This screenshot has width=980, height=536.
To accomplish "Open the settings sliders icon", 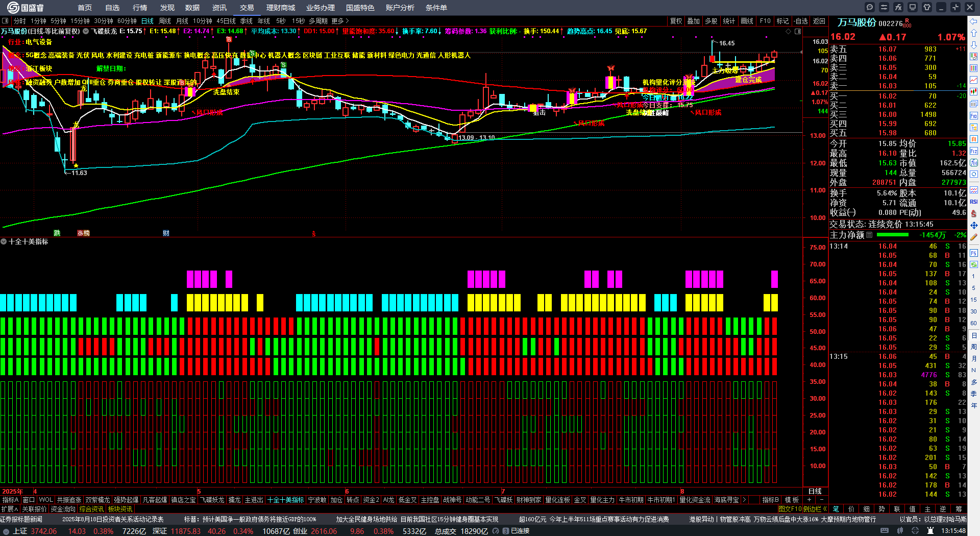I will point(884,7).
